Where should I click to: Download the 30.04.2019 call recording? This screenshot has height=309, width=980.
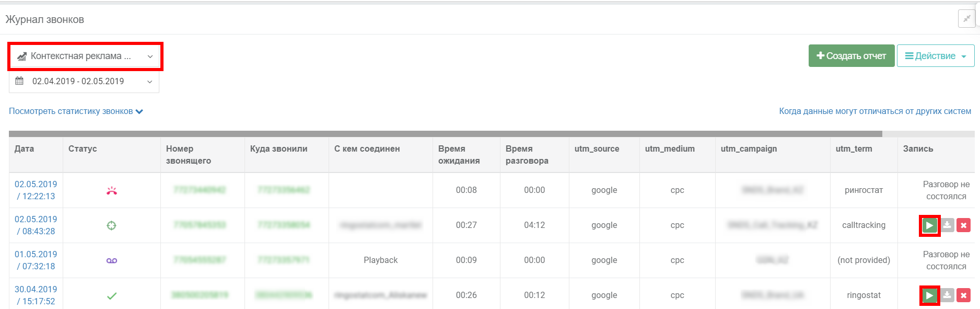pyautogui.click(x=947, y=295)
